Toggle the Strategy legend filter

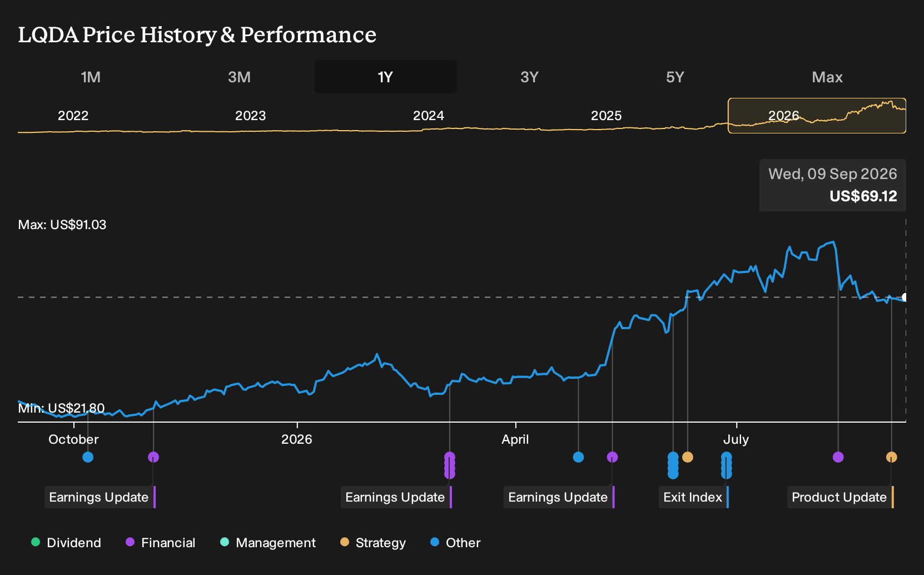tap(372, 543)
